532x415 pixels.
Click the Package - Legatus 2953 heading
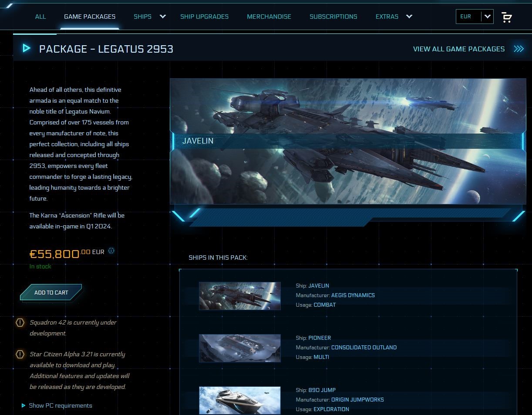tap(106, 49)
